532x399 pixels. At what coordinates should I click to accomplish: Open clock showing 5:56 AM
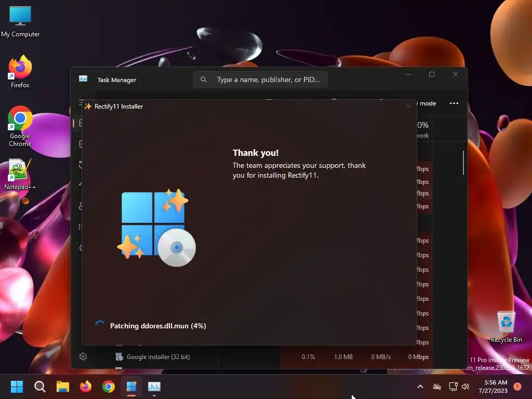click(493, 387)
